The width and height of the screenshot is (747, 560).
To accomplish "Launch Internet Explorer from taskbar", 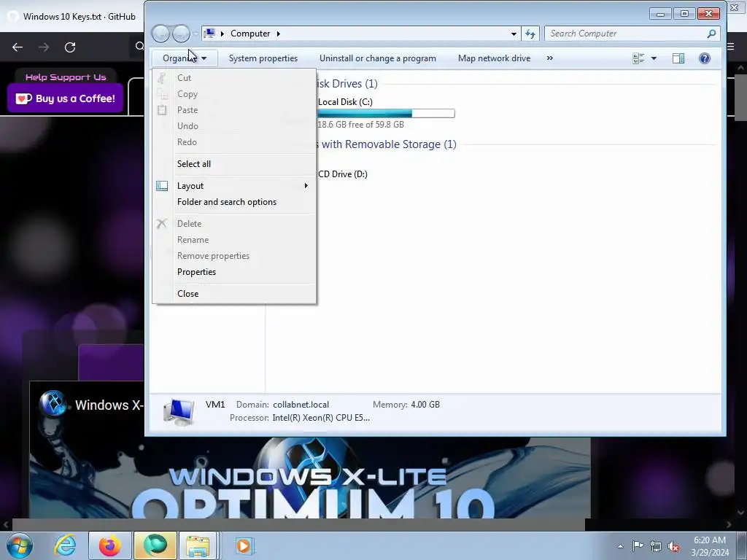I will (x=65, y=545).
